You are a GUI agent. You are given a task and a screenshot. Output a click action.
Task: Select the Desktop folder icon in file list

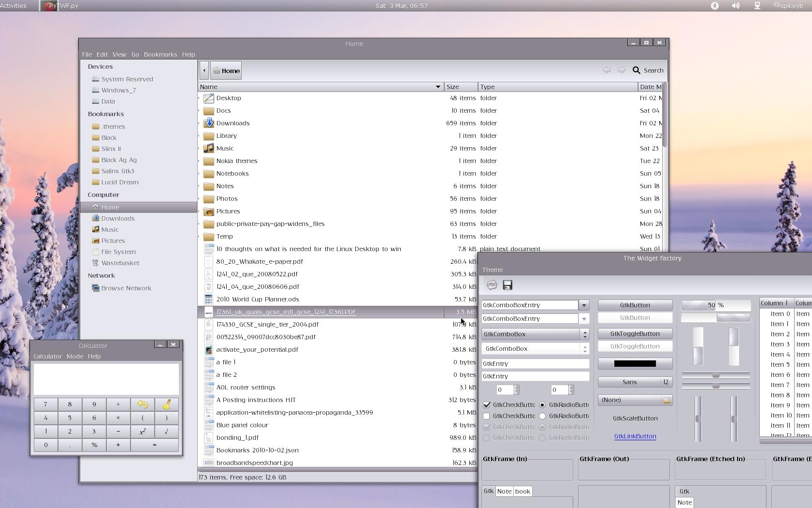[209, 98]
